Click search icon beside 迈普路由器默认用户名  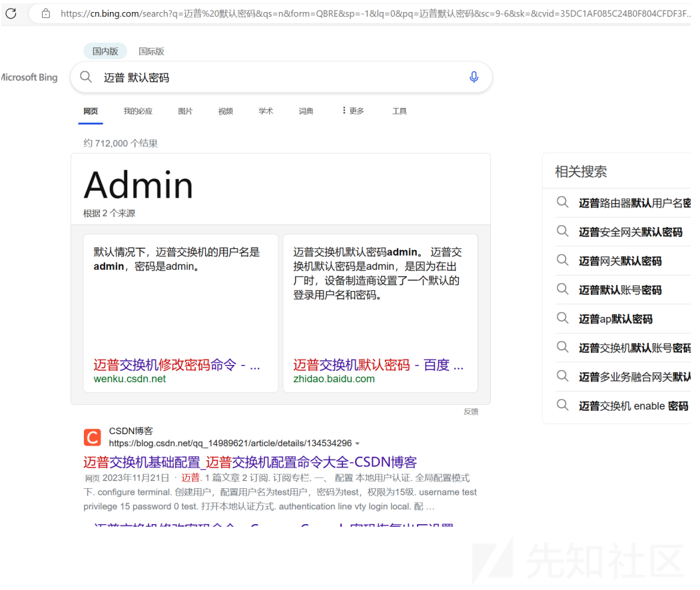(x=563, y=202)
